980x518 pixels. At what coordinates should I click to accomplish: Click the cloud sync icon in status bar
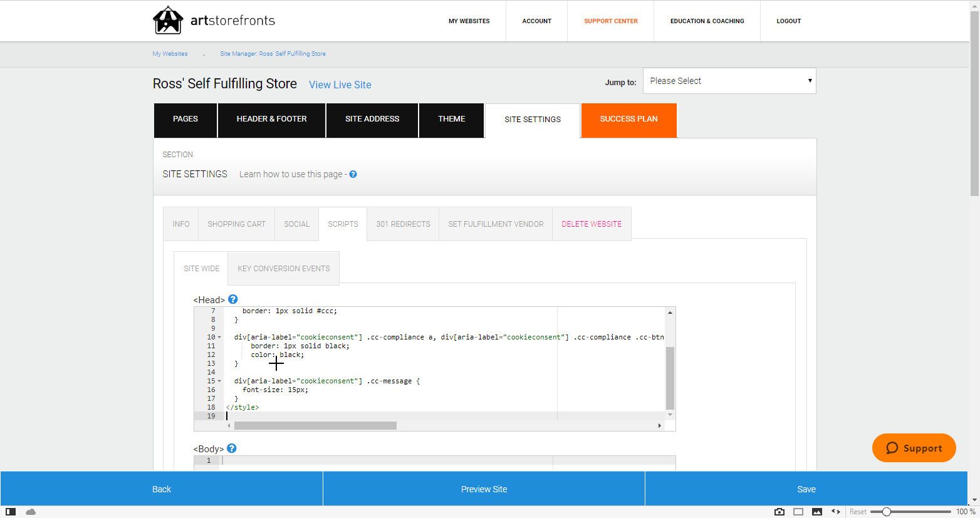click(31, 512)
